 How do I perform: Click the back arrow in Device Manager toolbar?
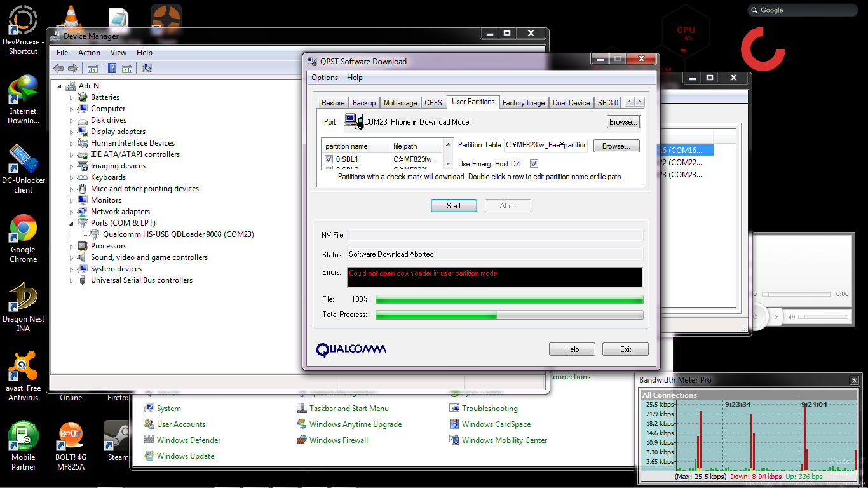(58, 68)
